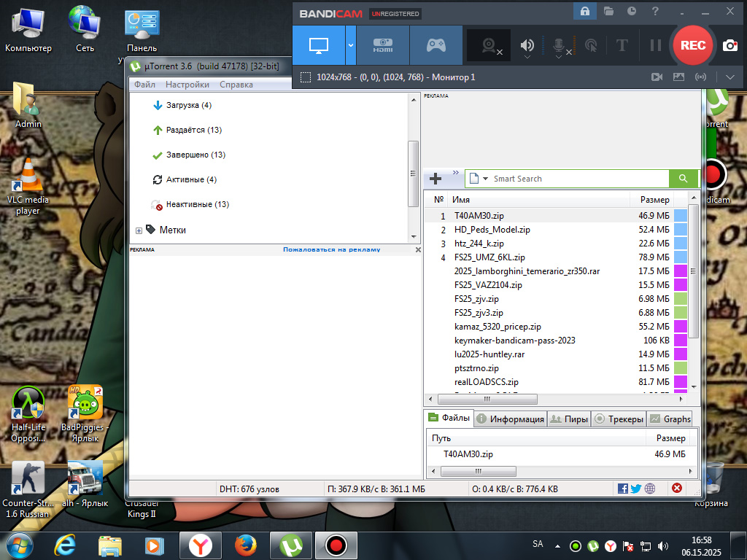Click Bandicam broadcast signal icon
This screenshot has height=560, width=747.
[700, 77]
